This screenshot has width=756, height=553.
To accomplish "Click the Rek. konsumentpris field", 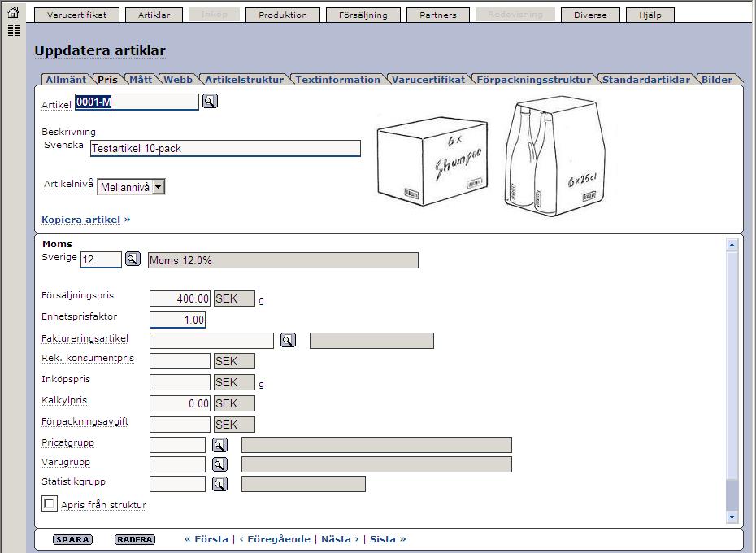I will (x=180, y=361).
